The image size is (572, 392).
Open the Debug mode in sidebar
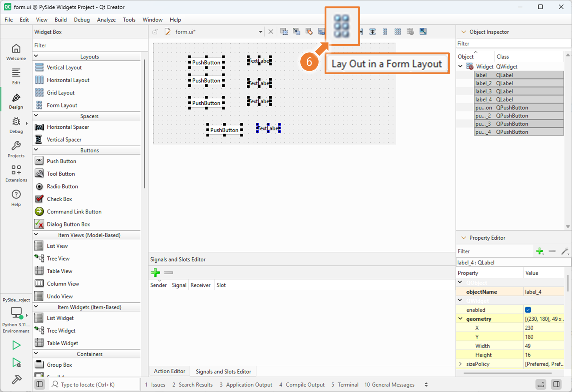pyautogui.click(x=16, y=125)
